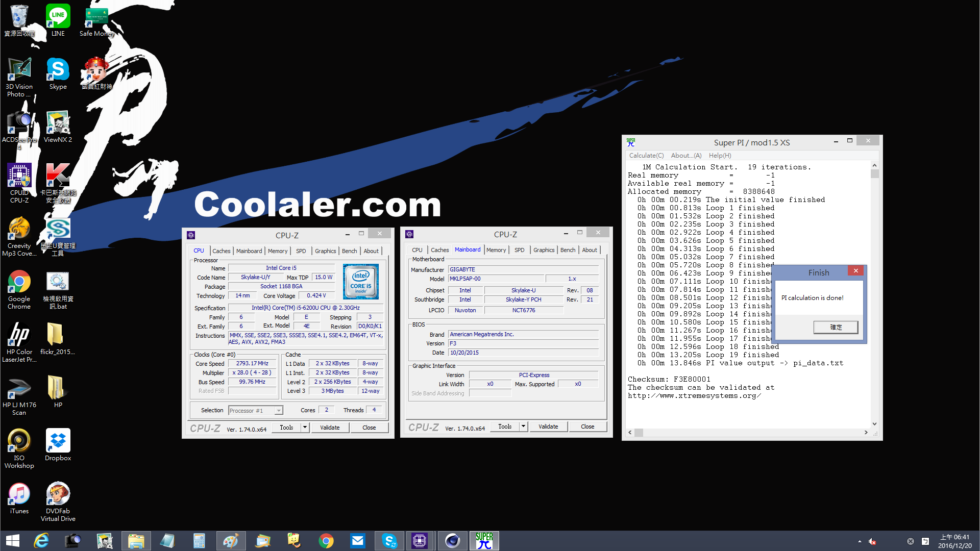The height and width of the screenshot is (551, 980).
Task: Open DVDFab Virtual Drive icon
Action: (x=58, y=502)
